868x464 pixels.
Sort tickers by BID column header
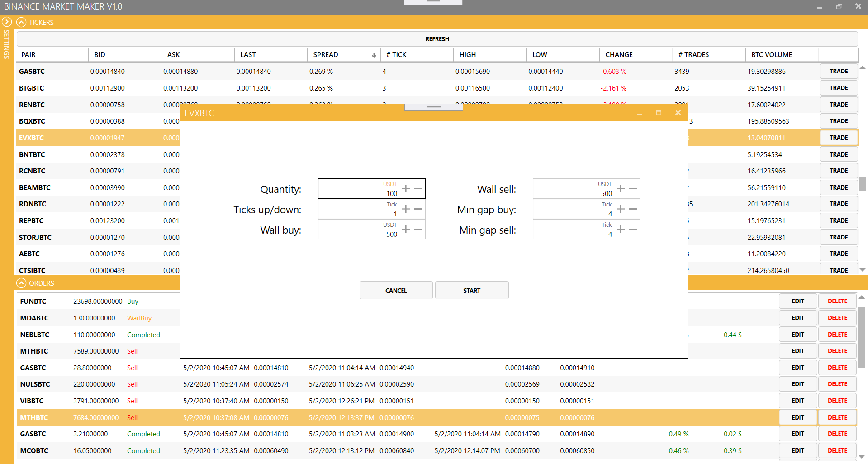click(x=125, y=55)
